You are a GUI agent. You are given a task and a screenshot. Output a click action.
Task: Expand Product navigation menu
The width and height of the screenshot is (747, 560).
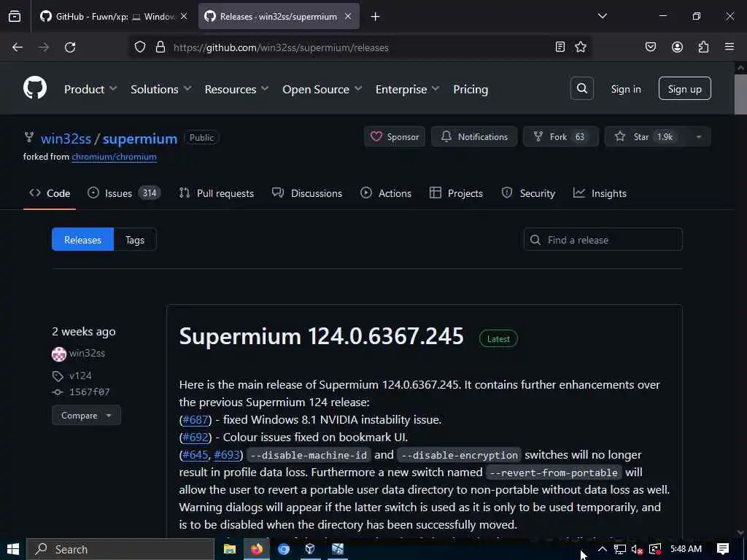(x=90, y=89)
